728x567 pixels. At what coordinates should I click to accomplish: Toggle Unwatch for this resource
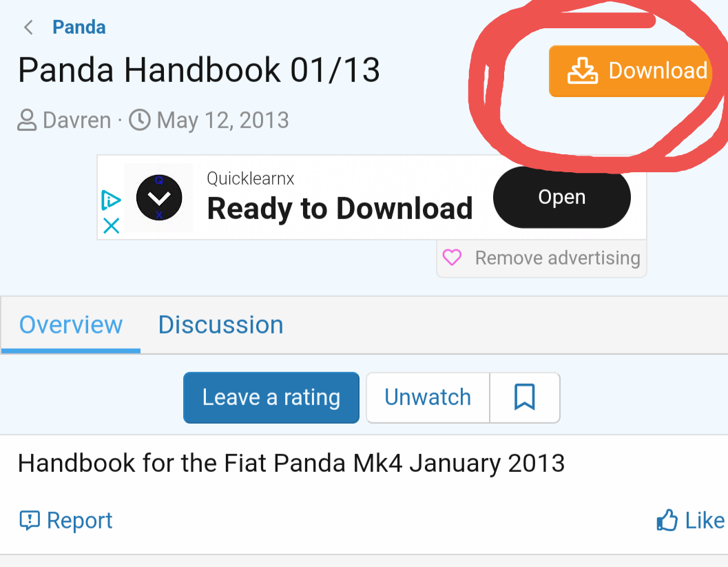point(428,398)
